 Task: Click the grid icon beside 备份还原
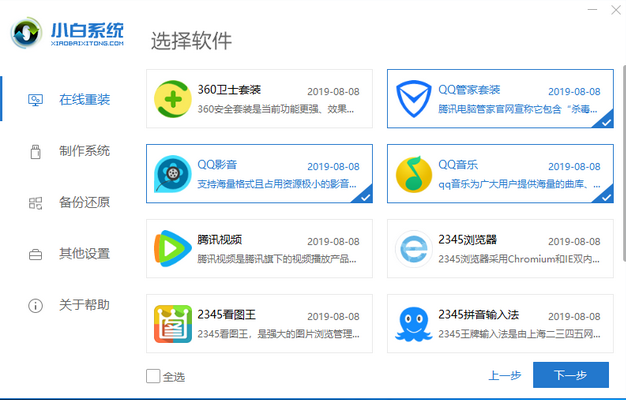[36, 203]
